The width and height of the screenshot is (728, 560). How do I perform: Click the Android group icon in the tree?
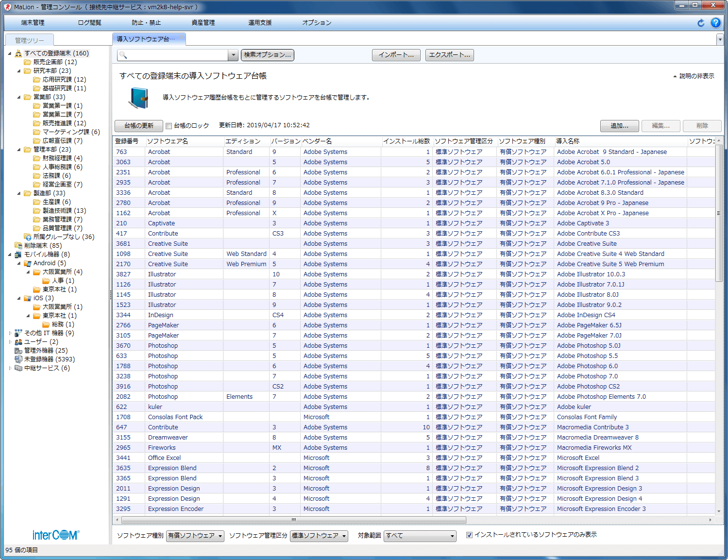pos(28,263)
